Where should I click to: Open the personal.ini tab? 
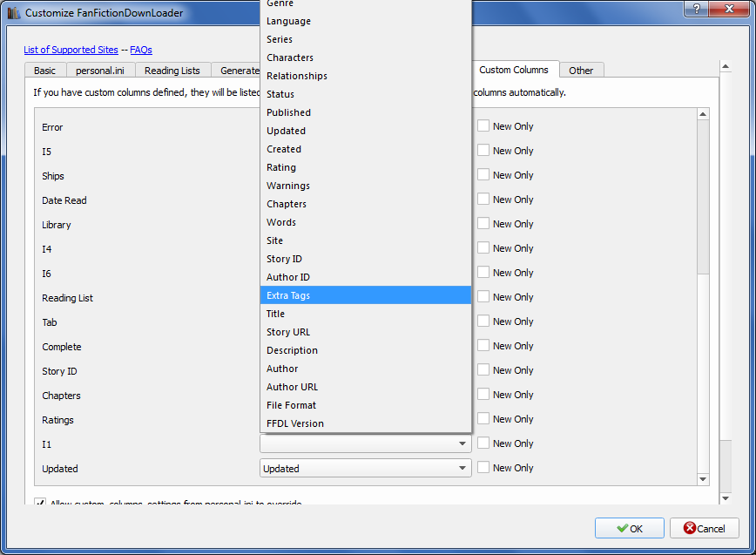(x=100, y=71)
